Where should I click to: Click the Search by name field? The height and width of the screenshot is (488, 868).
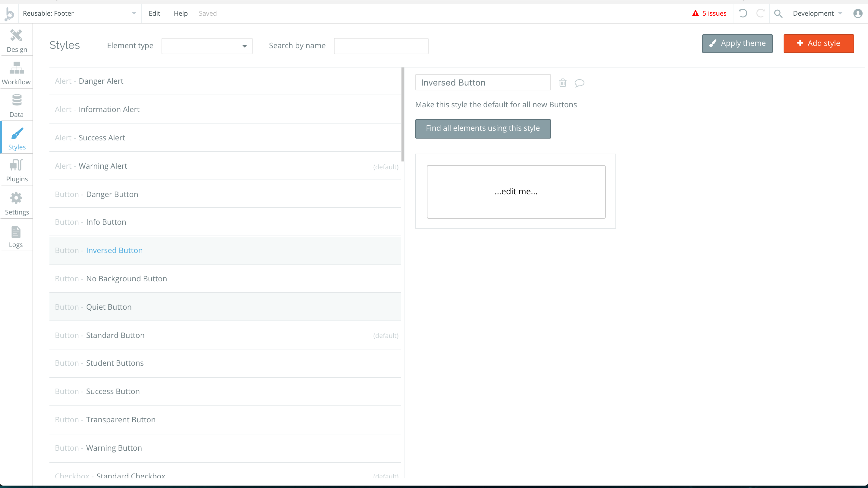381,46
